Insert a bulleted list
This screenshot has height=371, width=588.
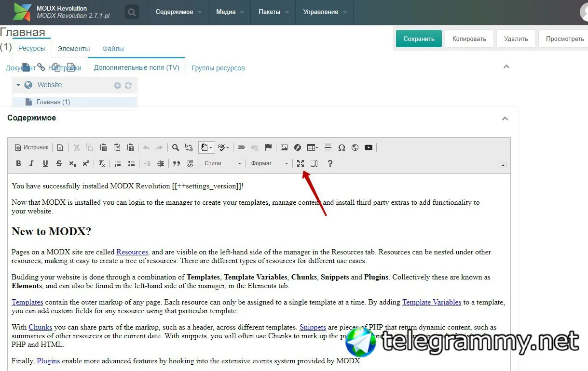[131, 163]
